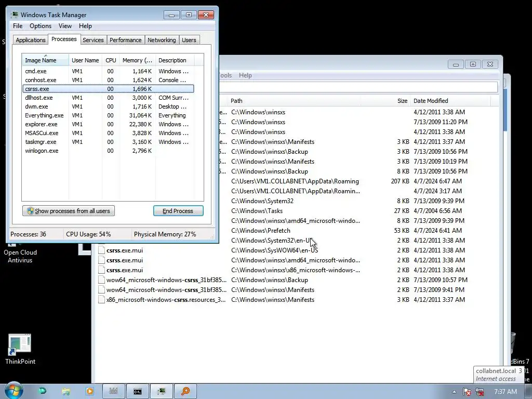Select the Open Cloud Antivirus desktop icon
The image size is (532, 399).
[20, 253]
